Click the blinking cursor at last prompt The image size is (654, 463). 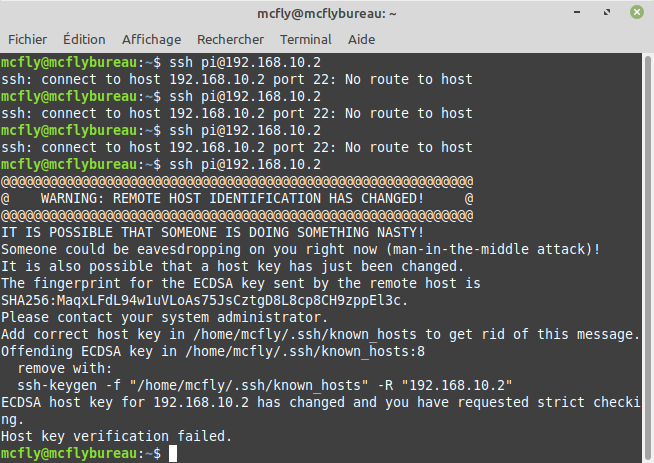tap(173, 453)
